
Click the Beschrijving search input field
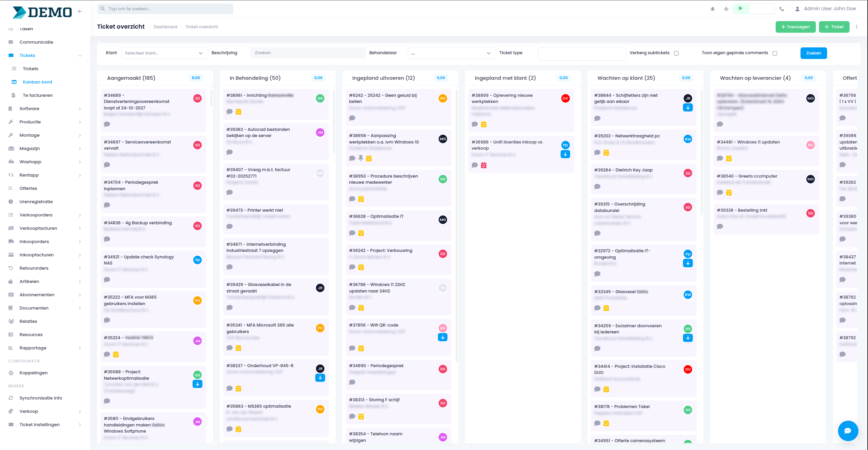307,53
